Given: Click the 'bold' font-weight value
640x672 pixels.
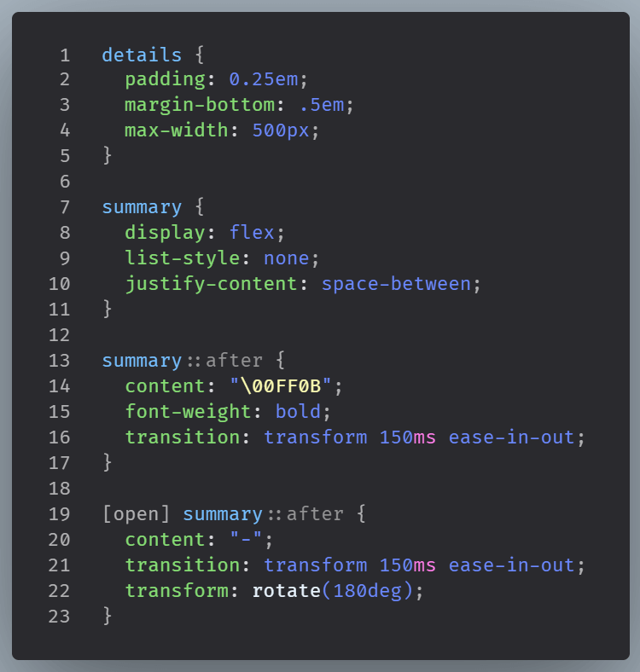Looking at the screenshot, I should pos(298,412).
